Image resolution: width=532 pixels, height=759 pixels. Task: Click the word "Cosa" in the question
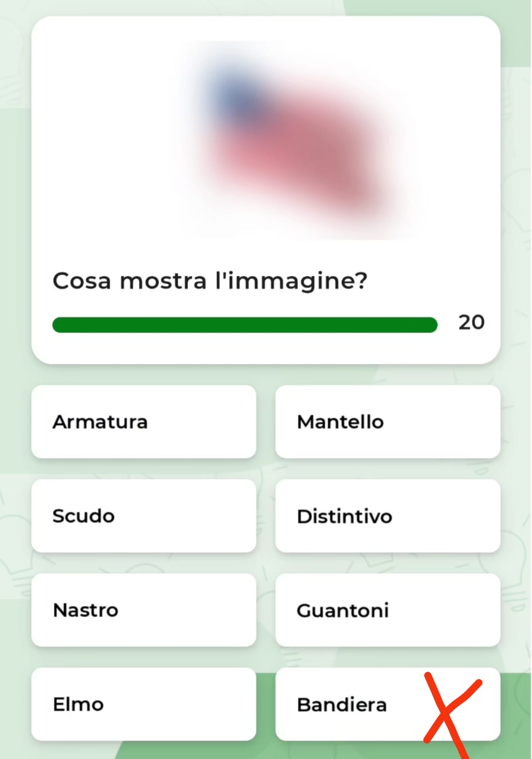pyautogui.click(x=82, y=281)
